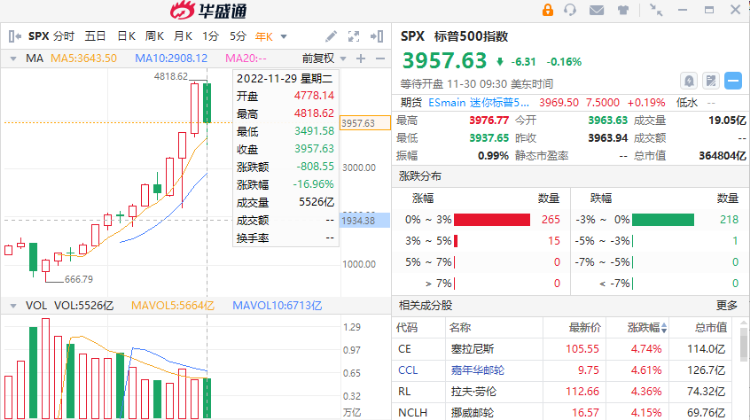Select the pencil drawing tool
Image resolution: width=750 pixels, height=420 pixels.
point(331,36)
